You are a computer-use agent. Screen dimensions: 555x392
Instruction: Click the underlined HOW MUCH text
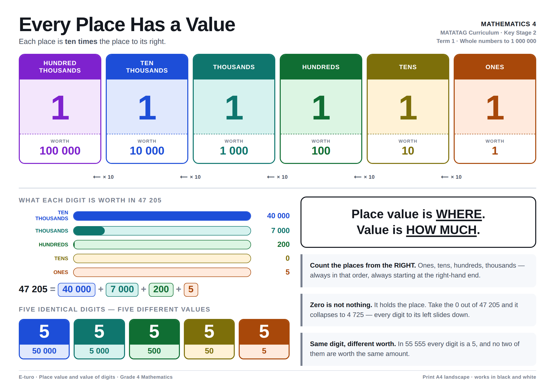point(441,230)
